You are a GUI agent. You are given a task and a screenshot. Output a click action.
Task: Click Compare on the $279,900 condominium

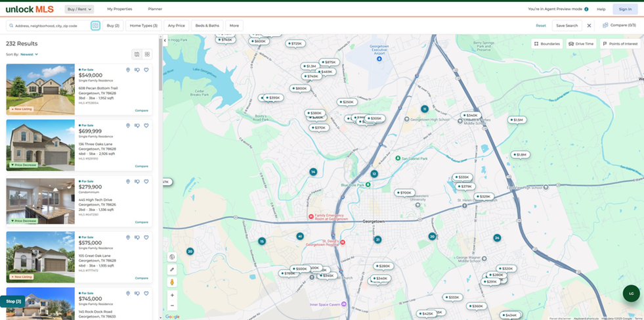(142, 222)
